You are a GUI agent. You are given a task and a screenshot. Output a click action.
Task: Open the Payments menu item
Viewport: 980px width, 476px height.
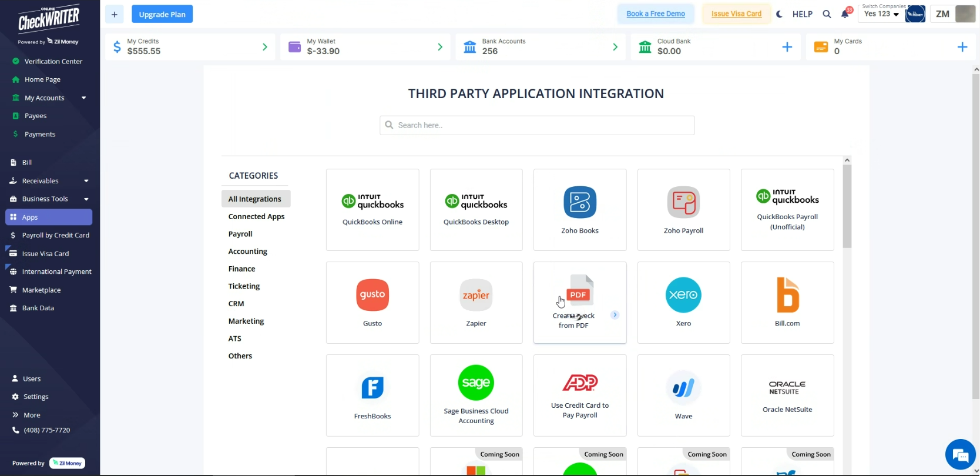[34, 135]
